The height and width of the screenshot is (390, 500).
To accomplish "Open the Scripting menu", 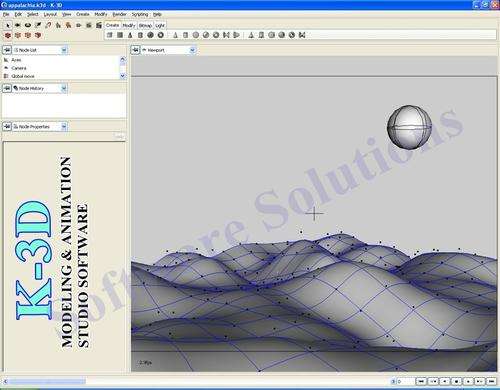I will (x=140, y=14).
